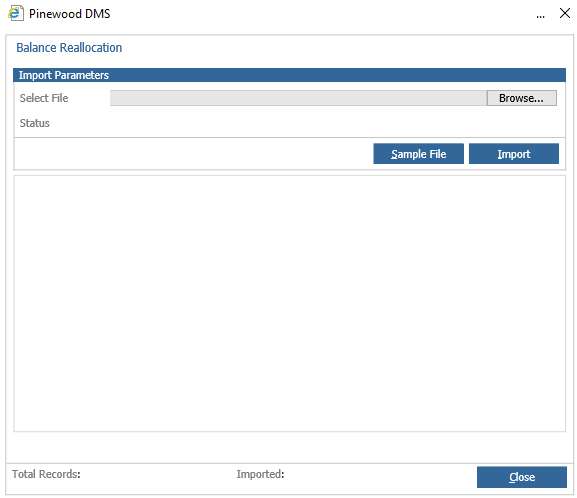Click the Import Parameters section header
Screen dimensions: 577x498
click(289, 75)
